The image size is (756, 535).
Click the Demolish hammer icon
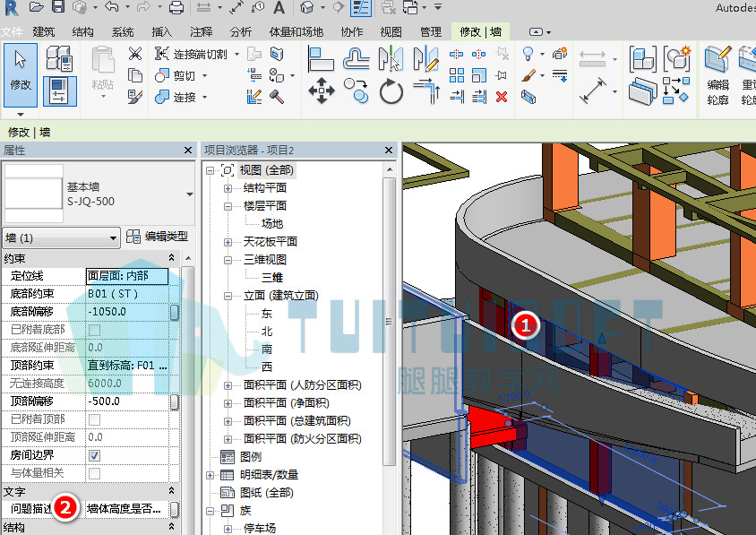click(277, 97)
